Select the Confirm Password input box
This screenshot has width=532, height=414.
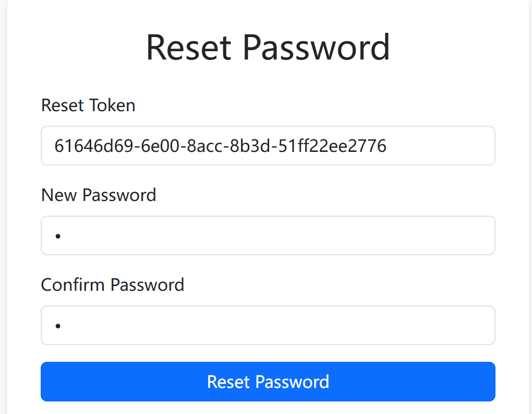[x=268, y=325]
